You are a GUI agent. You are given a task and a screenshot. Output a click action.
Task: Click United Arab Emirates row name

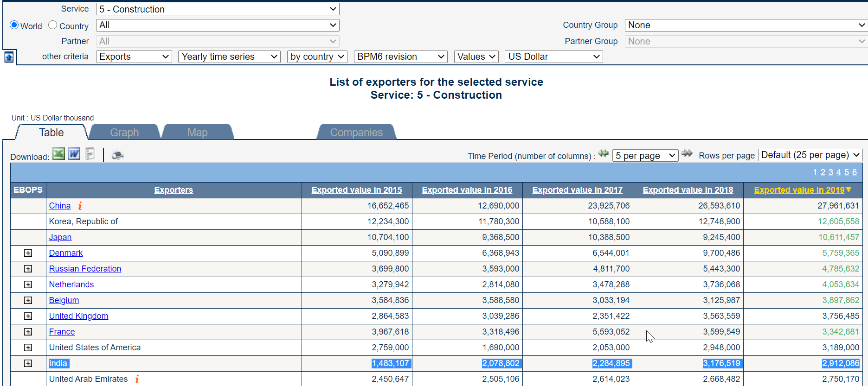pyautogui.click(x=88, y=379)
